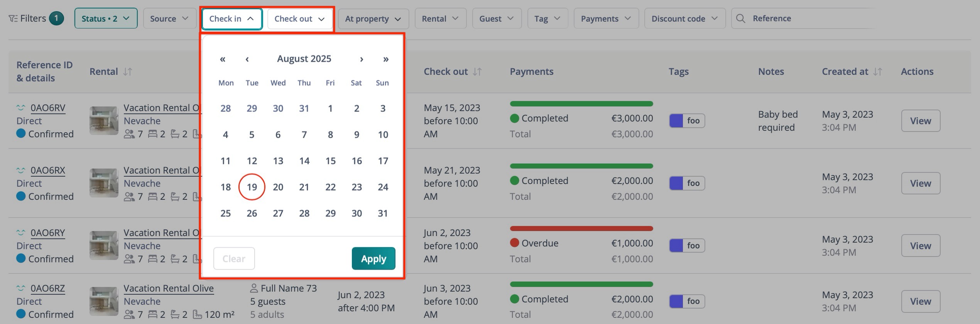Click the foo tag in 0AO6RZ row
Image resolution: width=980 pixels, height=324 pixels.
(x=687, y=301)
